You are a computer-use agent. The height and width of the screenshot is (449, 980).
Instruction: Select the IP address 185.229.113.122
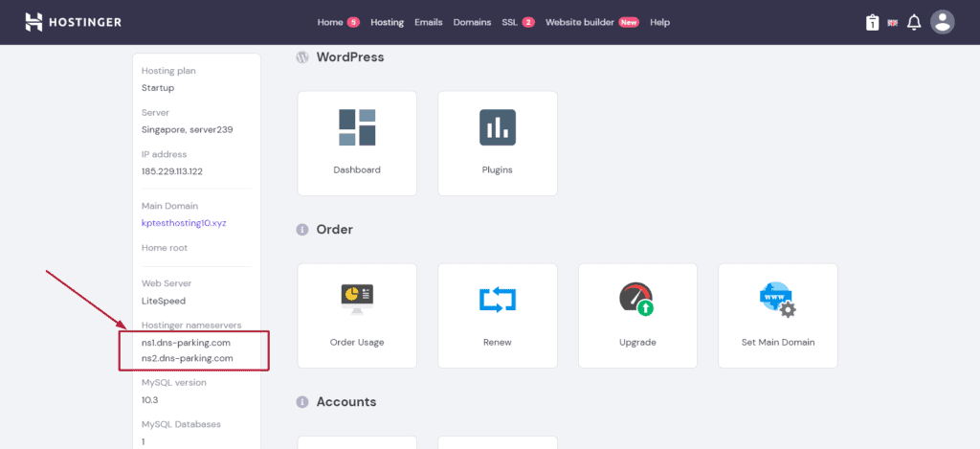[172, 170]
